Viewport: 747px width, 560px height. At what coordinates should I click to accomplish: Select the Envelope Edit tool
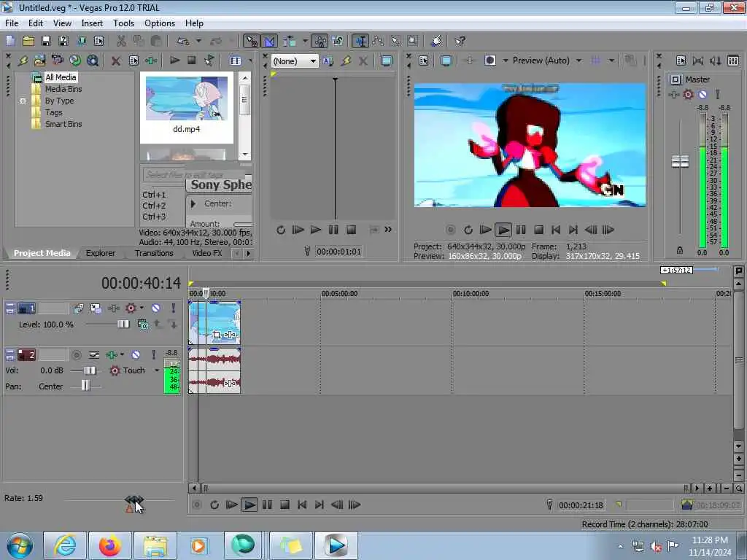[x=378, y=41]
